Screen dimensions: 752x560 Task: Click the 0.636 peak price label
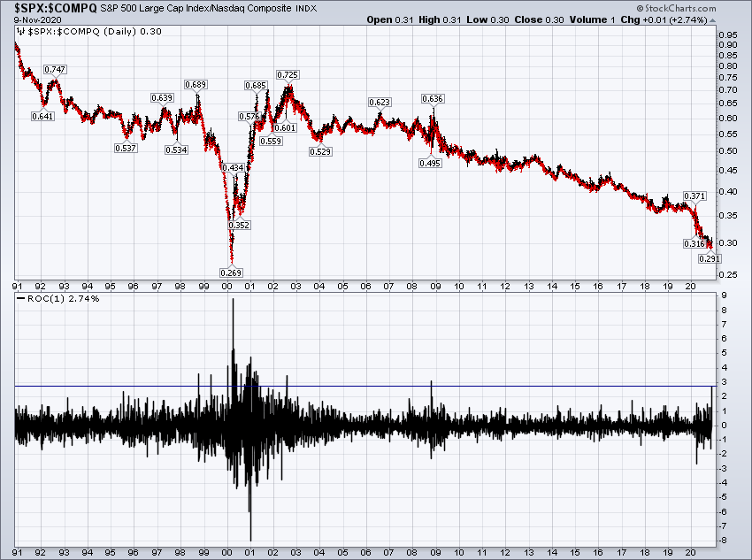pos(433,99)
